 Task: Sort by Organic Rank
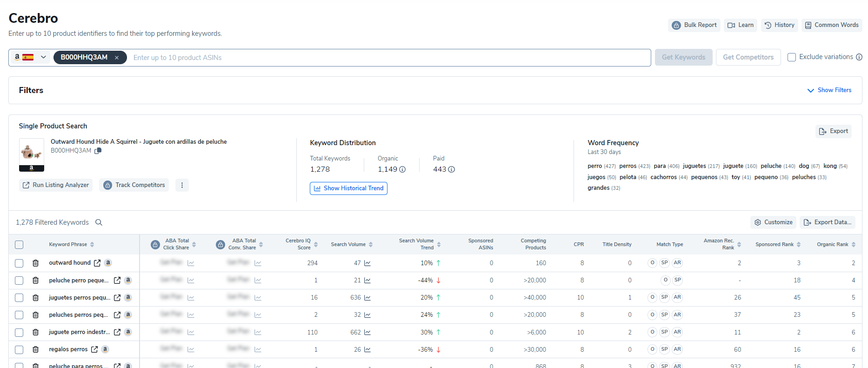pyautogui.click(x=854, y=245)
